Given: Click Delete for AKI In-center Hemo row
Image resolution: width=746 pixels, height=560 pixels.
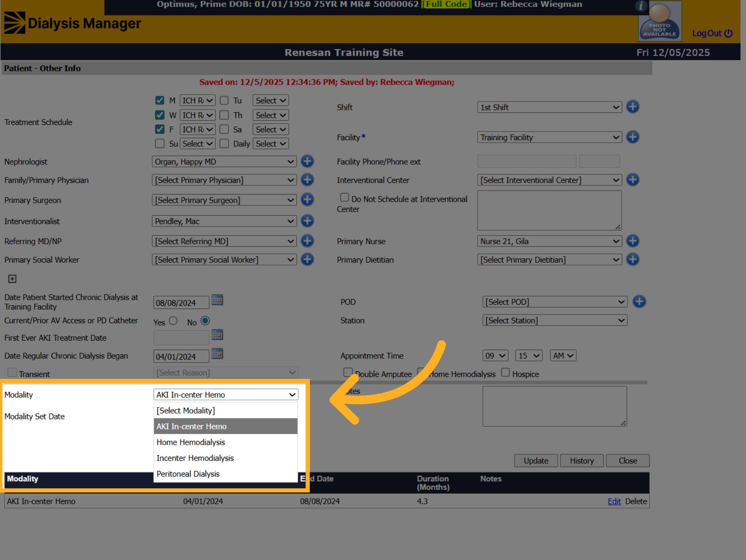Looking at the screenshot, I should (636, 501).
